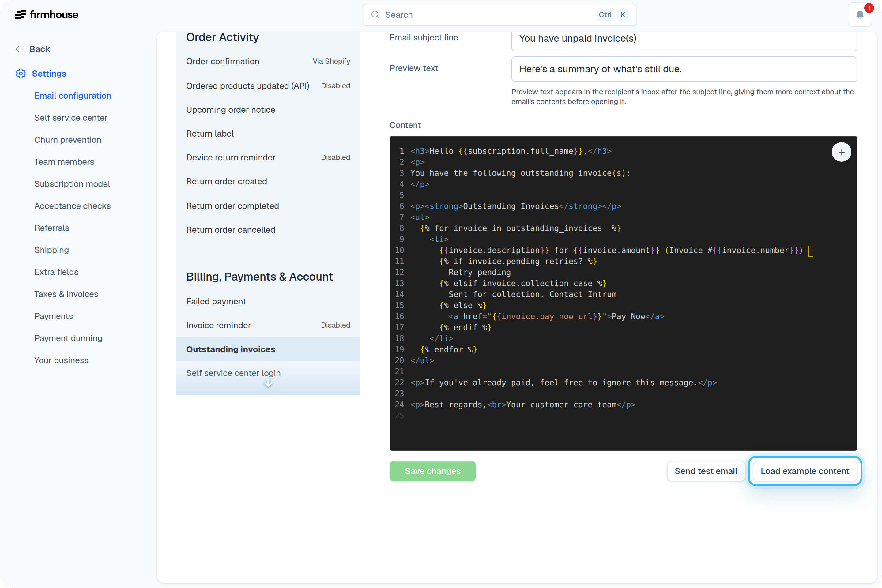882x588 pixels.
Task: Select Invoice reminder template
Action: pos(268,326)
